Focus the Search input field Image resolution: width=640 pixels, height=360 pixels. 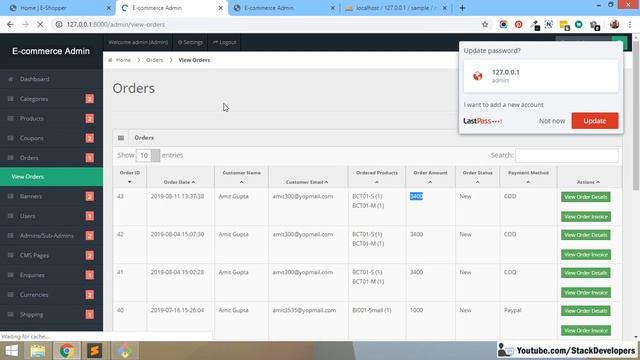pyautogui.click(x=567, y=156)
